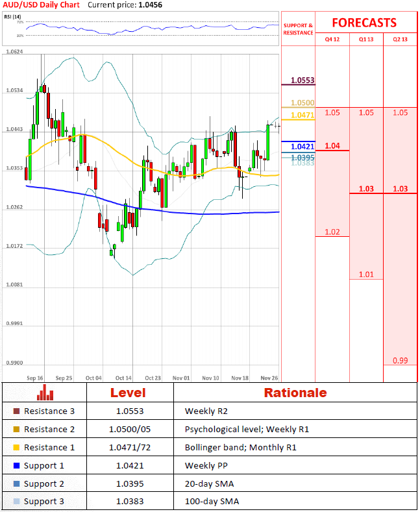420x512 pixels.
Task: Click the Resistance 1 yellow color swatch
Action: (16, 448)
